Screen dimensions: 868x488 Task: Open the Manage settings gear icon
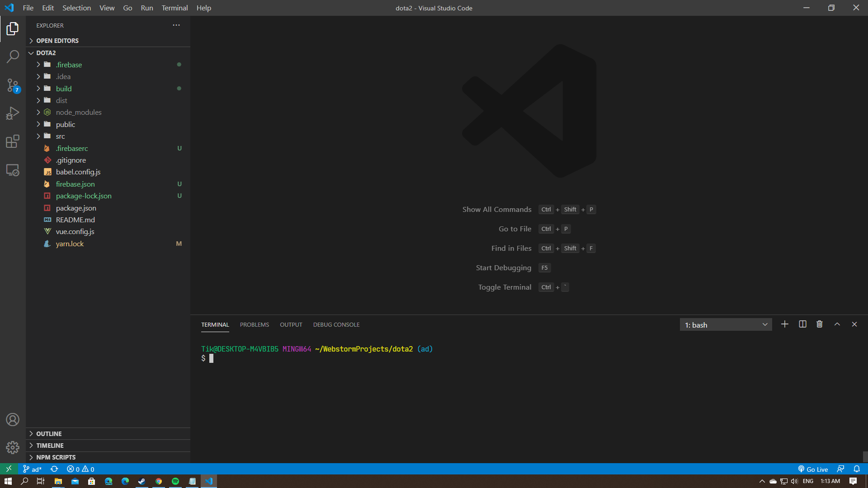(x=12, y=448)
